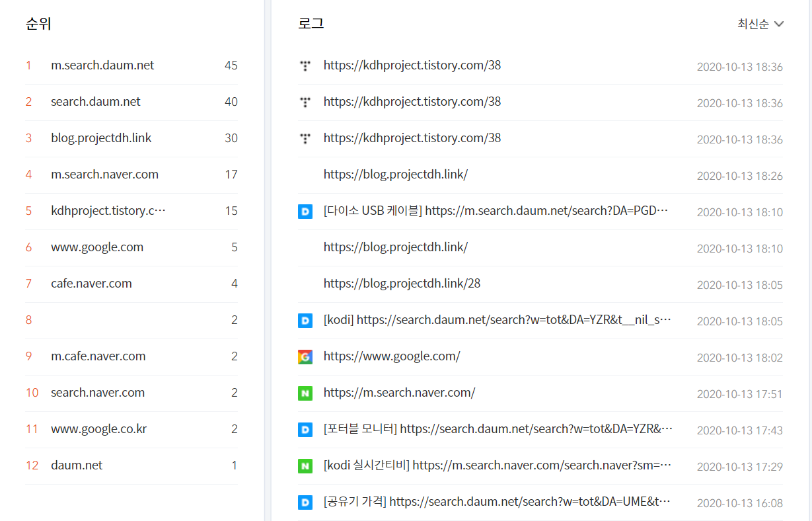The height and width of the screenshot is (521, 812).
Task: Click the timestamp 2020-10-13 17:43
Action: pos(740,430)
